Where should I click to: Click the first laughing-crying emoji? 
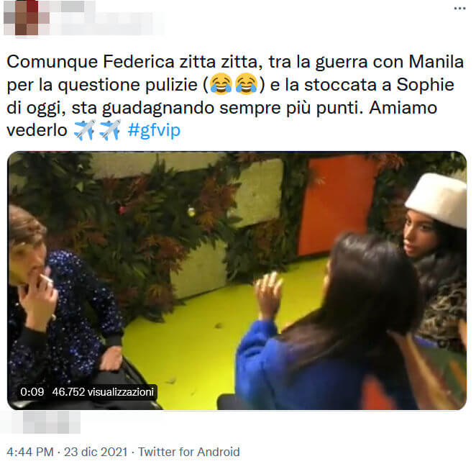click(x=221, y=84)
